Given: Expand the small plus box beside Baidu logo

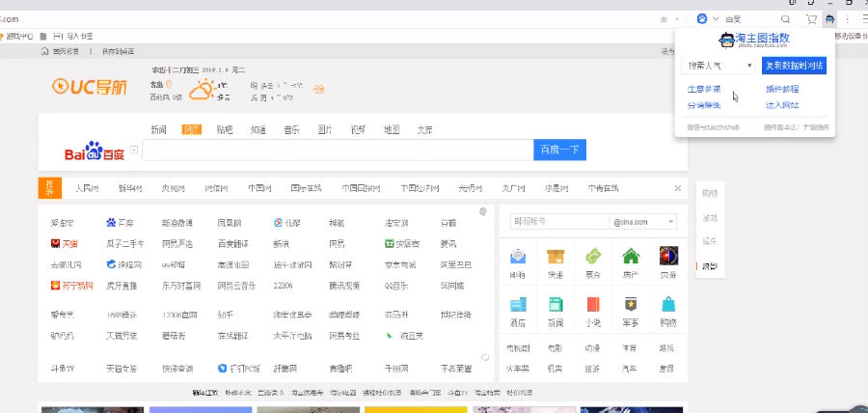Looking at the screenshot, I should click(133, 150).
